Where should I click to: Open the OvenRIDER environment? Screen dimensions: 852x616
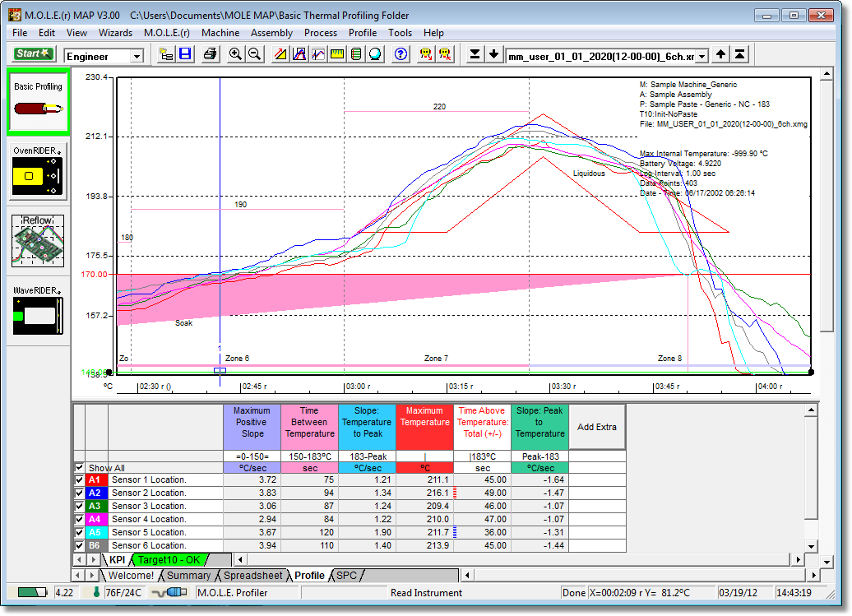click(x=38, y=172)
